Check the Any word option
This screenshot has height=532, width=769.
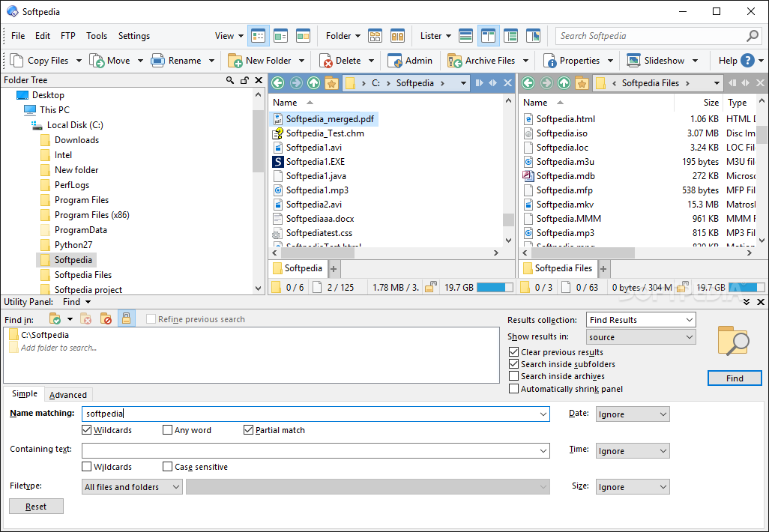click(x=167, y=430)
